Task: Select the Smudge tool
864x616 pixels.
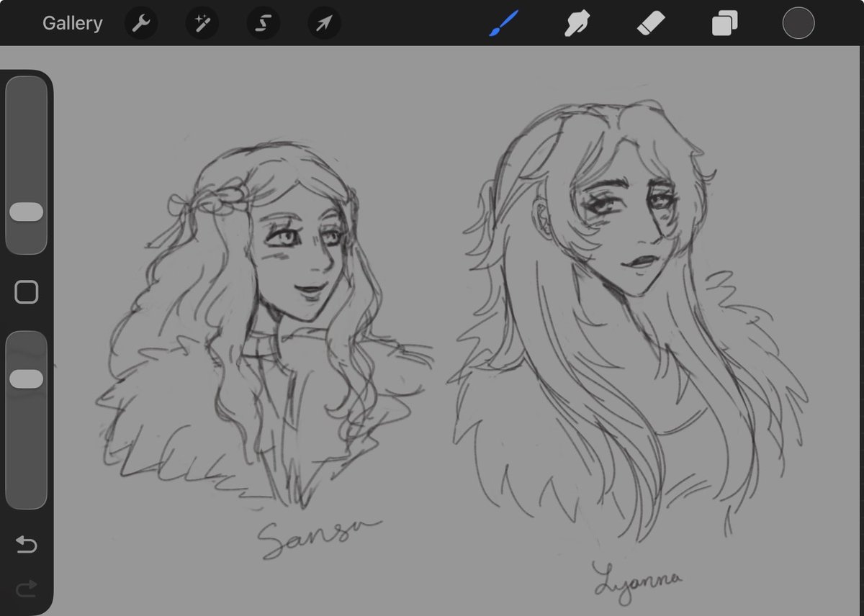Action: click(576, 24)
